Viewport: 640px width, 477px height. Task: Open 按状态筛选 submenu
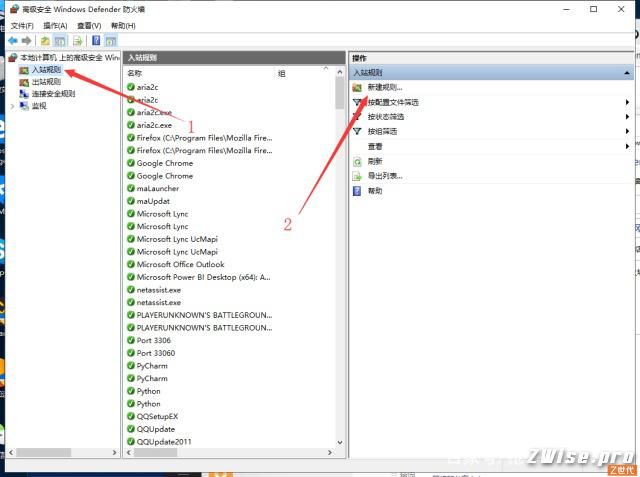(x=386, y=117)
